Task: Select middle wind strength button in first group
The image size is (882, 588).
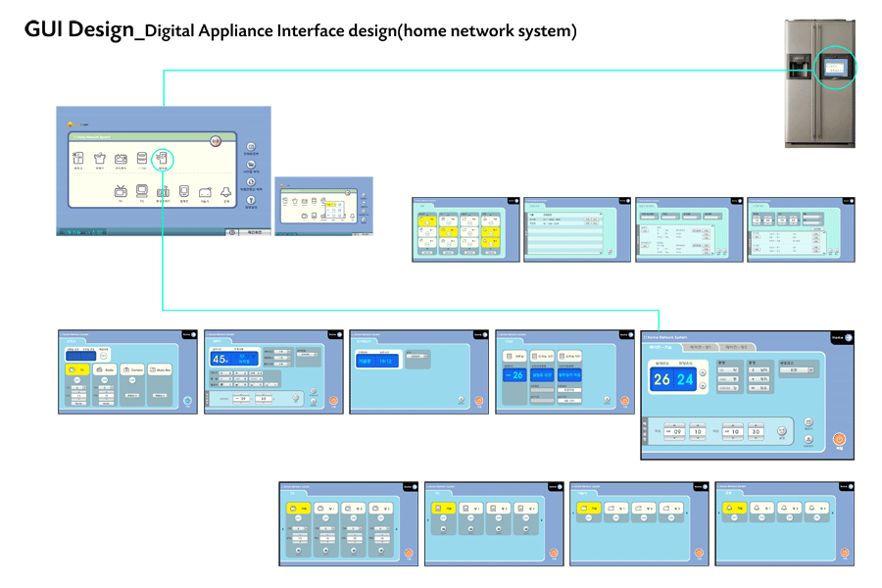Action: tap(728, 379)
